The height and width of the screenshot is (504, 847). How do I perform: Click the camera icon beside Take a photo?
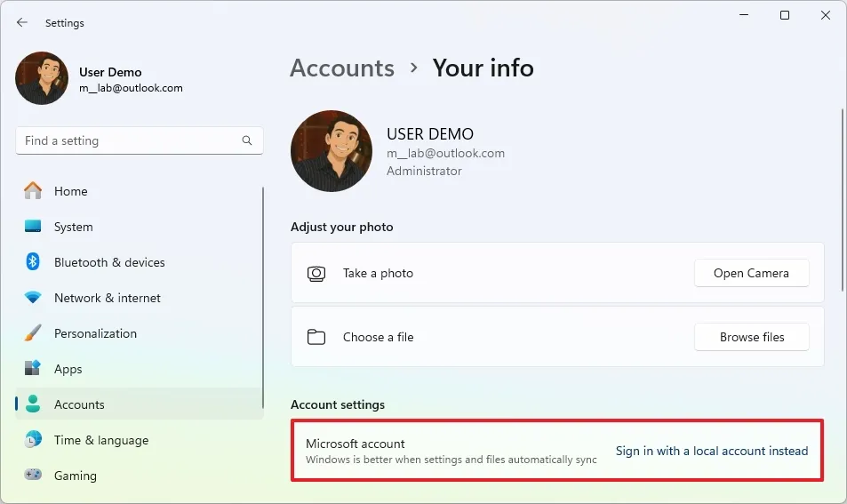point(316,274)
